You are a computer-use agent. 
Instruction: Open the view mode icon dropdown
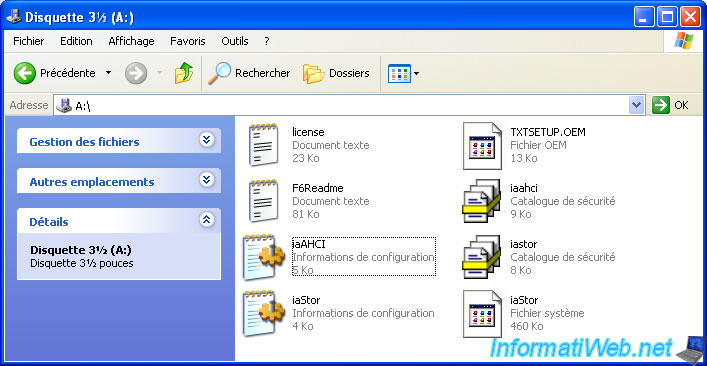coord(404,73)
